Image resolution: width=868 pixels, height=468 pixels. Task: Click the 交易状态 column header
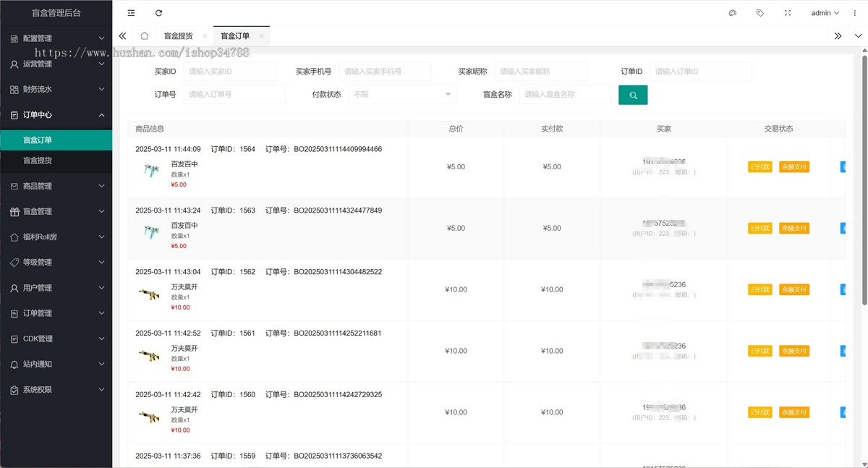point(778,129)
